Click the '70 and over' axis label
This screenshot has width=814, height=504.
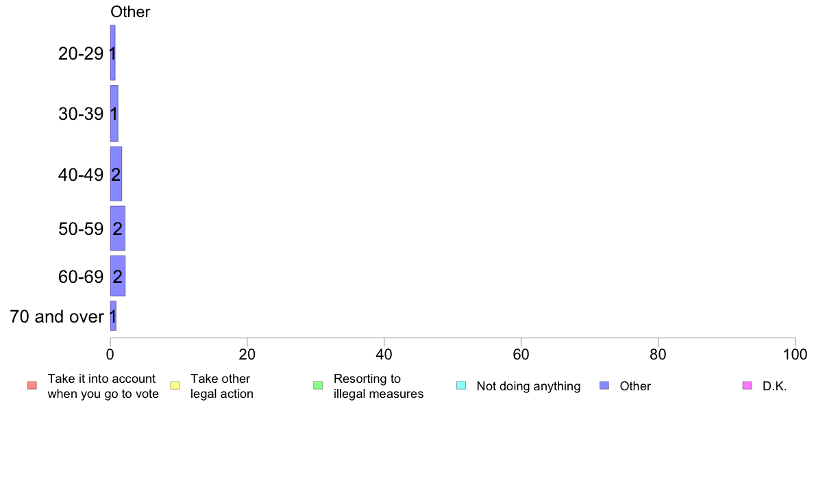coord(57,316)
